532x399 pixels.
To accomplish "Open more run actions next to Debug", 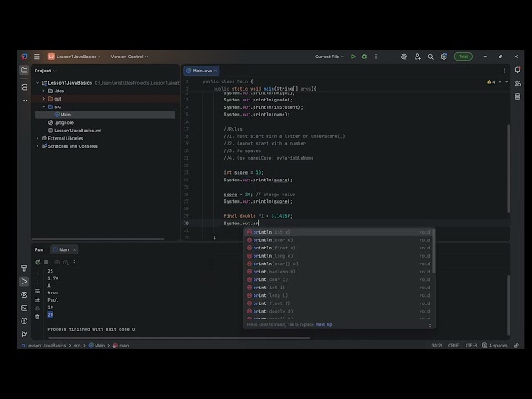I will (376, 57).
